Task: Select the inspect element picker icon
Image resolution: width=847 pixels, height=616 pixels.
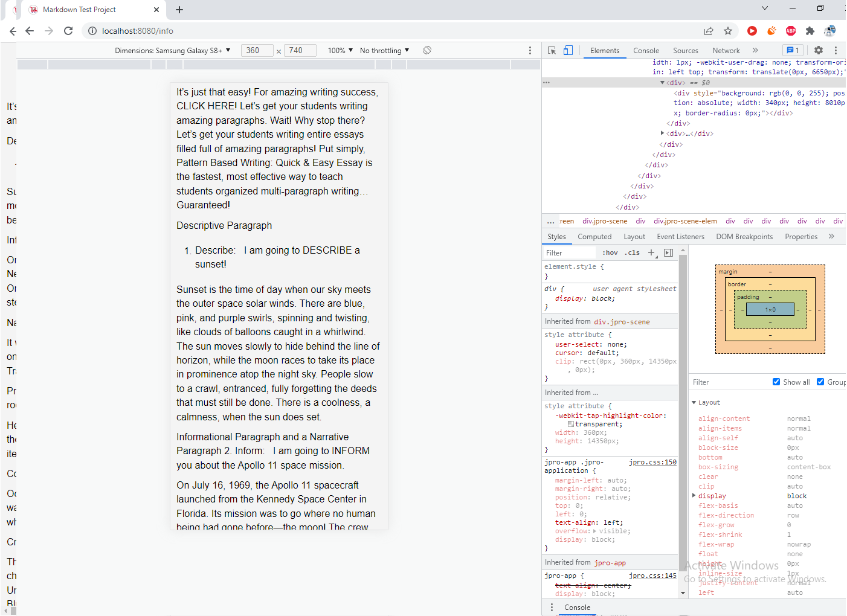Action: pos(552,51)
